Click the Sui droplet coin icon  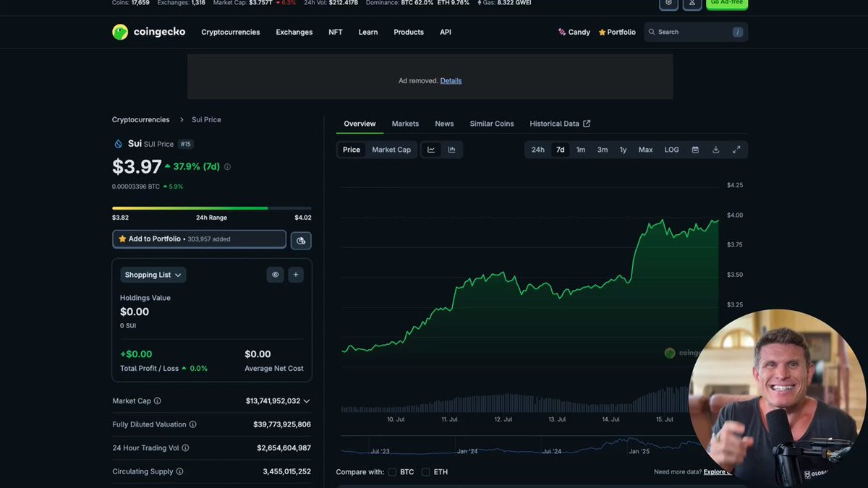pos(119,144)
